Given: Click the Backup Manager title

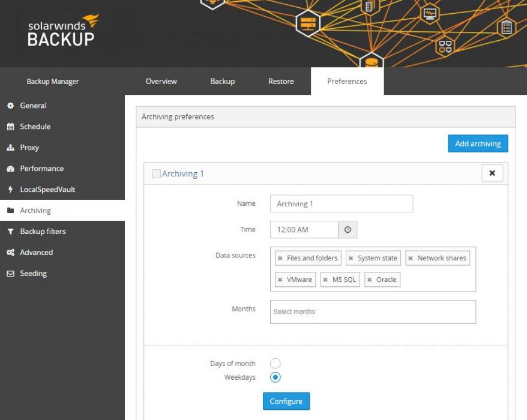Looking at the screenshot, I should pyautogui.click(x=53, y=82).
